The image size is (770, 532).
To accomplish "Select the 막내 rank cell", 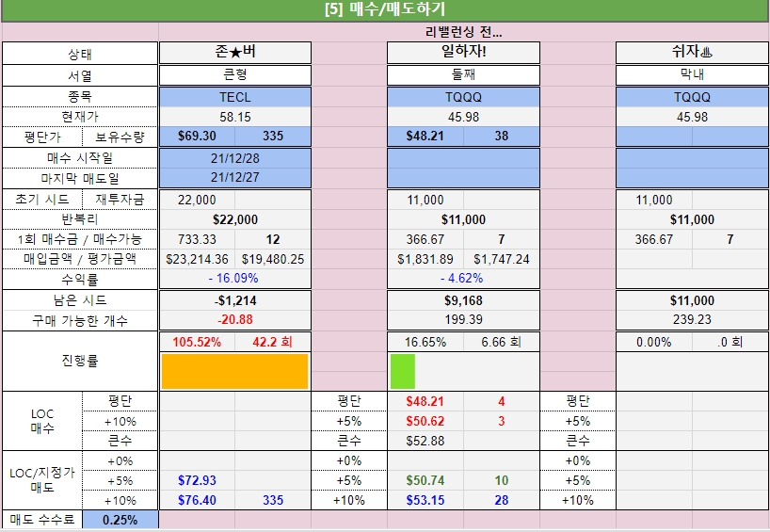I will click(x=692, y=75).
